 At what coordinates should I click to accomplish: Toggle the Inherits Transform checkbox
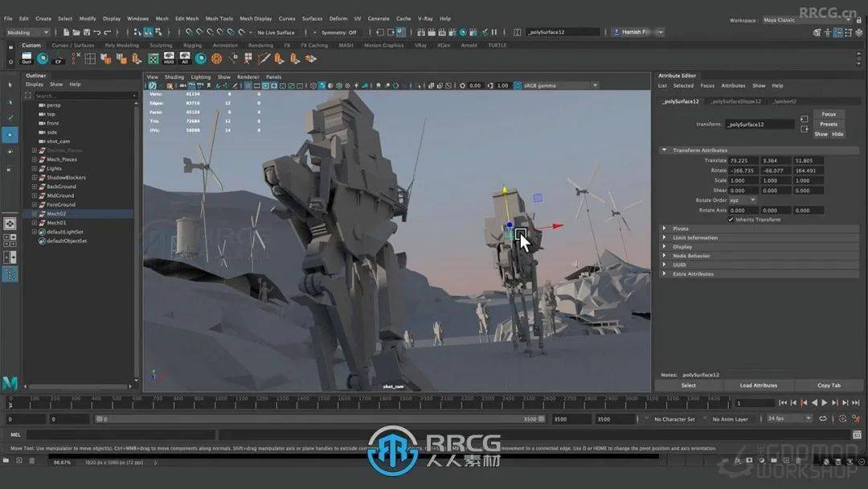(x=731, y=220)
